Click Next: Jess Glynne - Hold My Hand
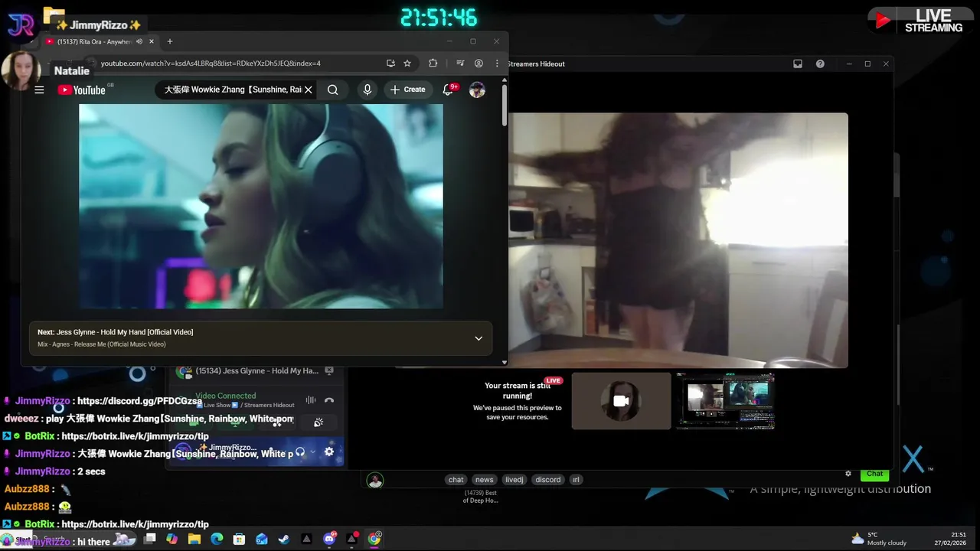 (115, 332)
